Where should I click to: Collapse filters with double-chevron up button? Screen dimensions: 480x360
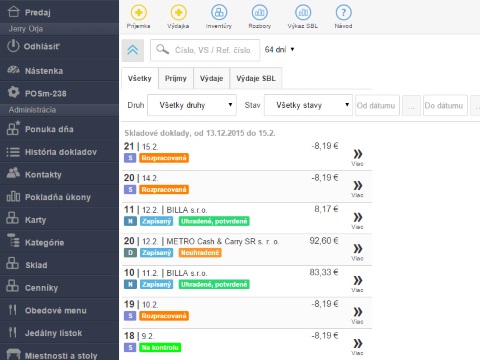pyautogui.click(x=133, y=50)
